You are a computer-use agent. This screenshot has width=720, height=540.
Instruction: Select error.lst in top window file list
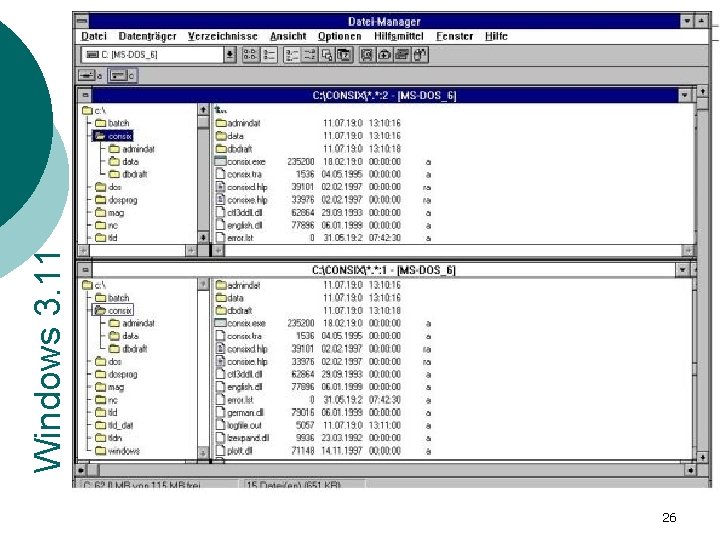(235, 238)
